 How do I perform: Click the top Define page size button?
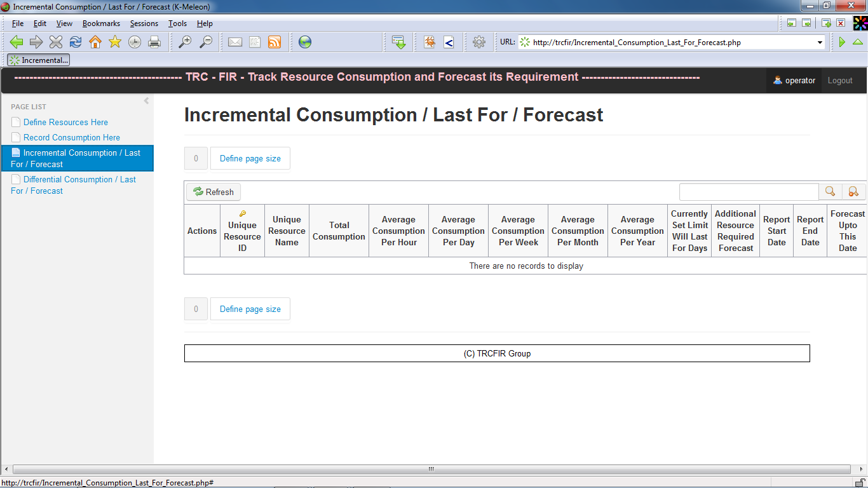pyautogui.click(x=250, y=159)
